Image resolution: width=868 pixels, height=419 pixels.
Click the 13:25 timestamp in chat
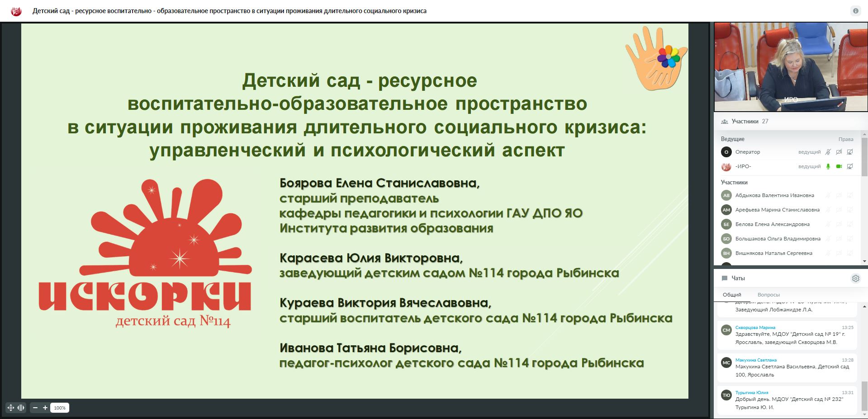tap(848, 328)
